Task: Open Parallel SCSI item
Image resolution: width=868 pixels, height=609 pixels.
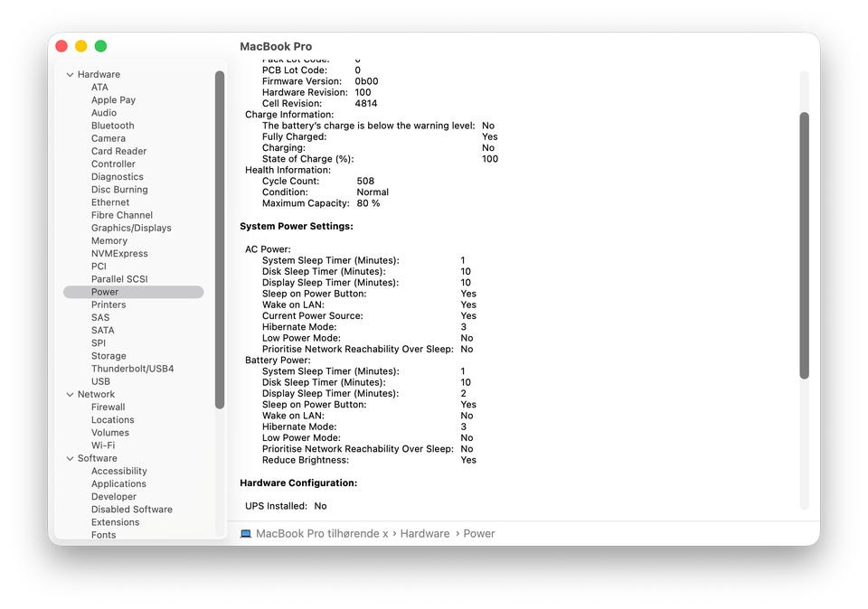Action: (x=119, y=279)
